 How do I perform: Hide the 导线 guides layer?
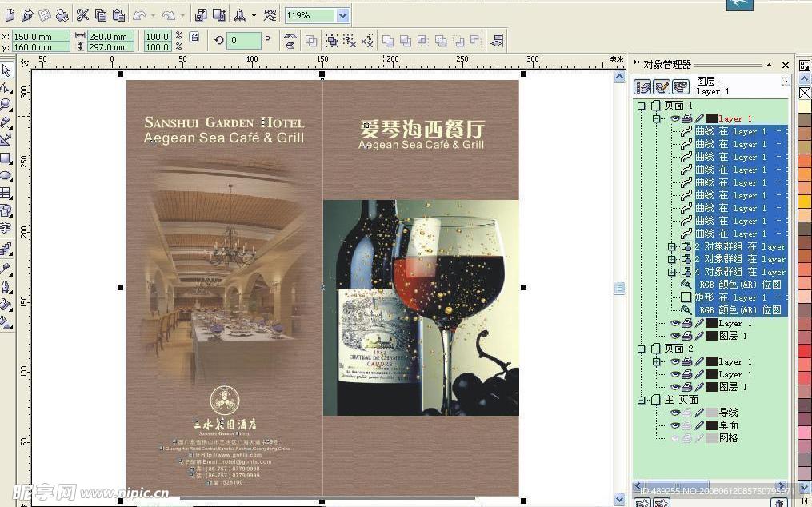(x=675, y=413)
